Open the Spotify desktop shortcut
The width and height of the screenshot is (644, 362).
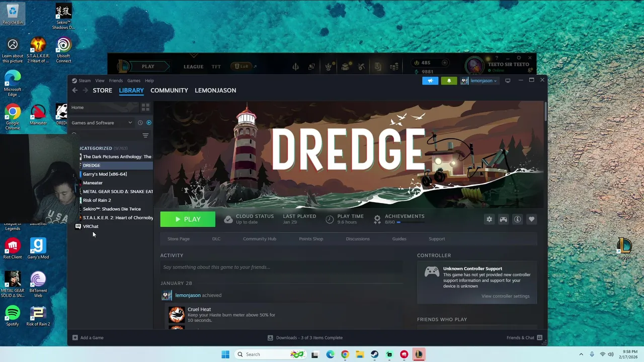coord(13,316)
